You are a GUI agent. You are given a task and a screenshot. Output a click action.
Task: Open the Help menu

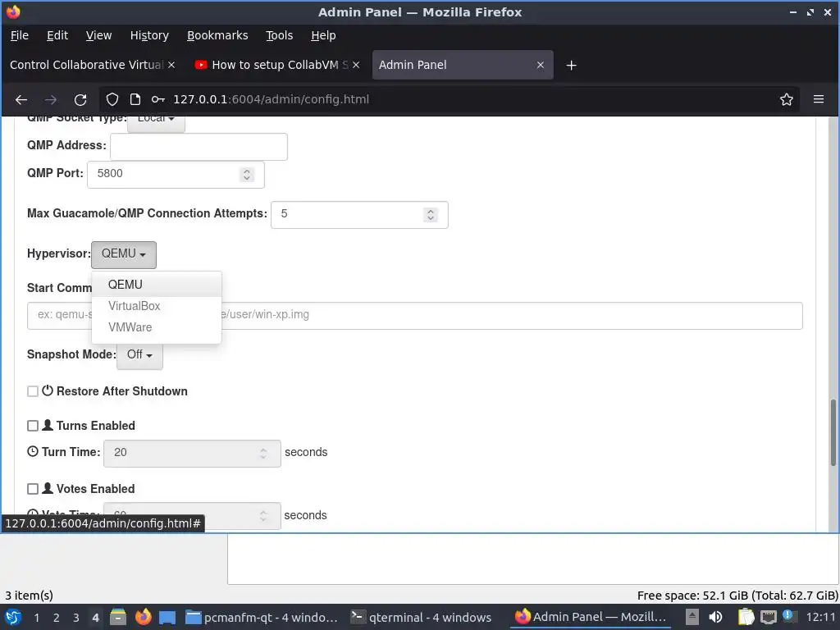[323, 35]
